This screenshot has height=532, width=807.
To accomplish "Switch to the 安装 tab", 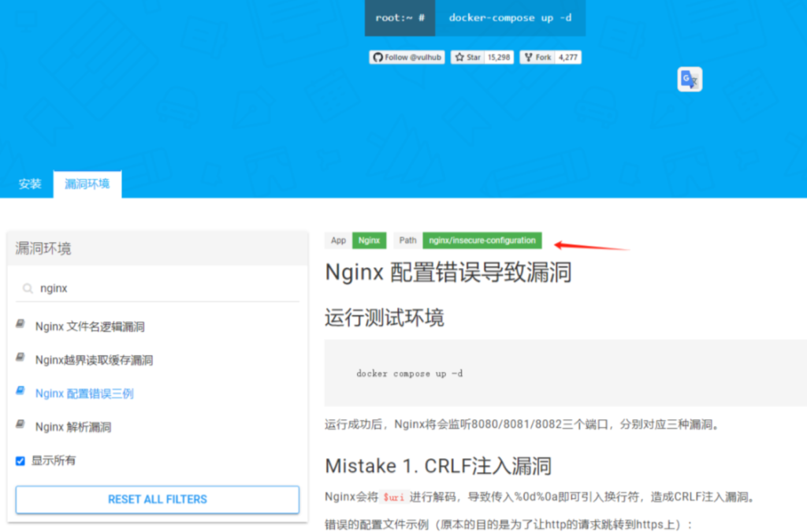I will click(x=30, y=184).
